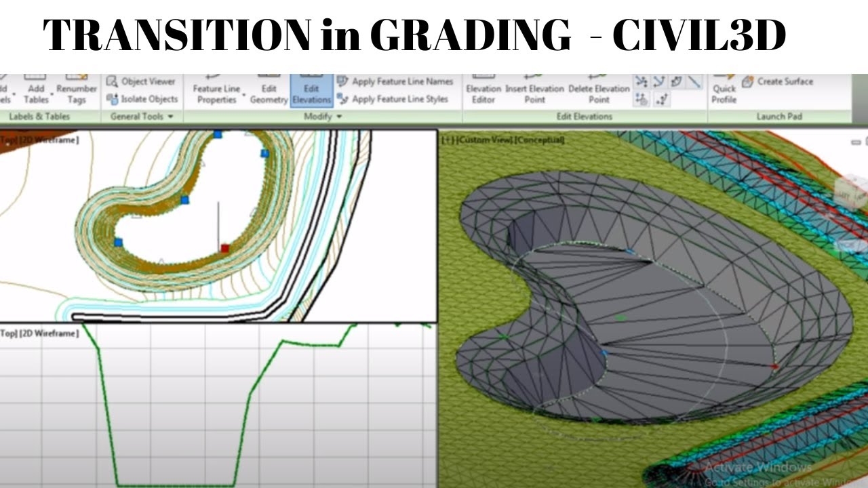
Task: Click the Create Surface button
Action: coord(777,81)
